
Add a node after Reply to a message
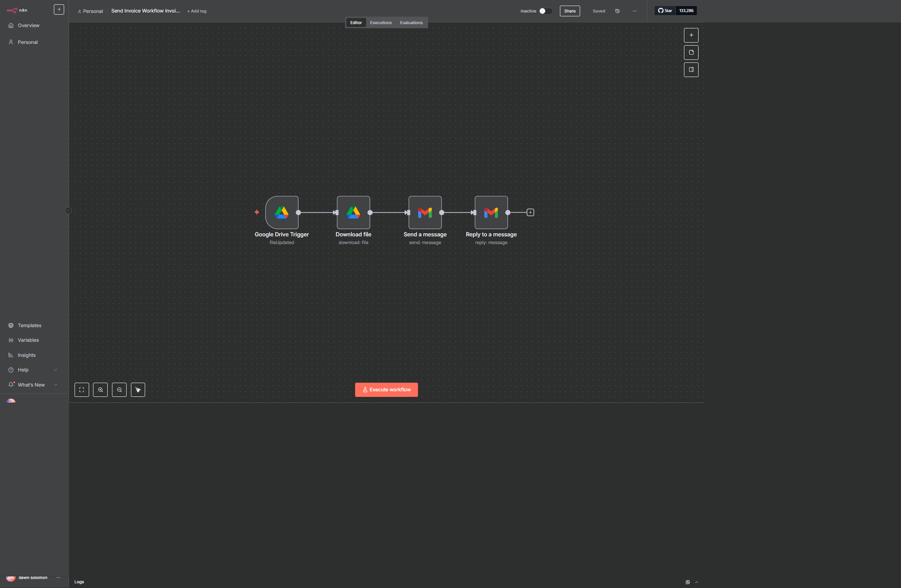coord(530,213)
